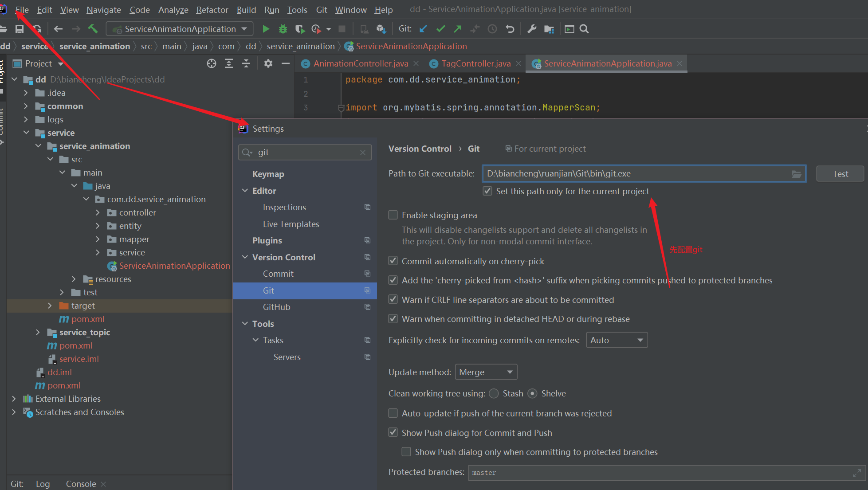Viewport: 868px width, 490px height.
Task: Build project with hammer icon
Action: pyautogui.click(x=93, y=29)
